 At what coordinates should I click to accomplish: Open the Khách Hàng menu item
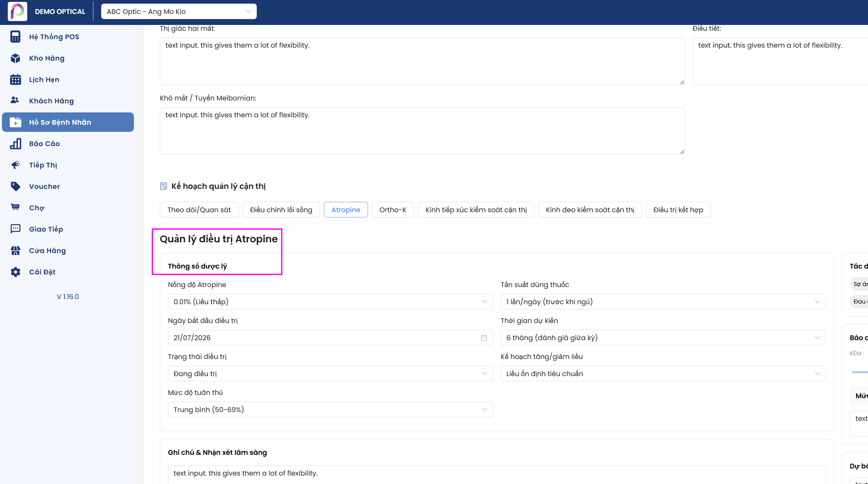(68, 101)
